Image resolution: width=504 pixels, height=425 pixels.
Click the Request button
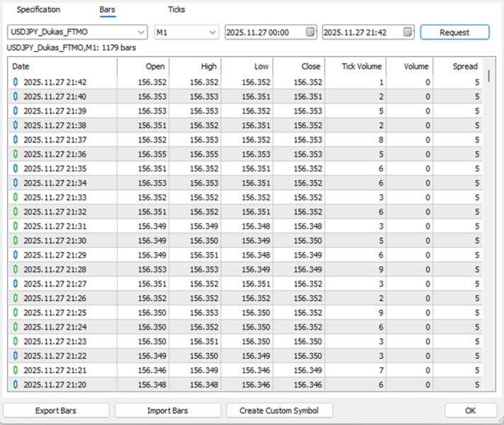(x=454, y=32)
